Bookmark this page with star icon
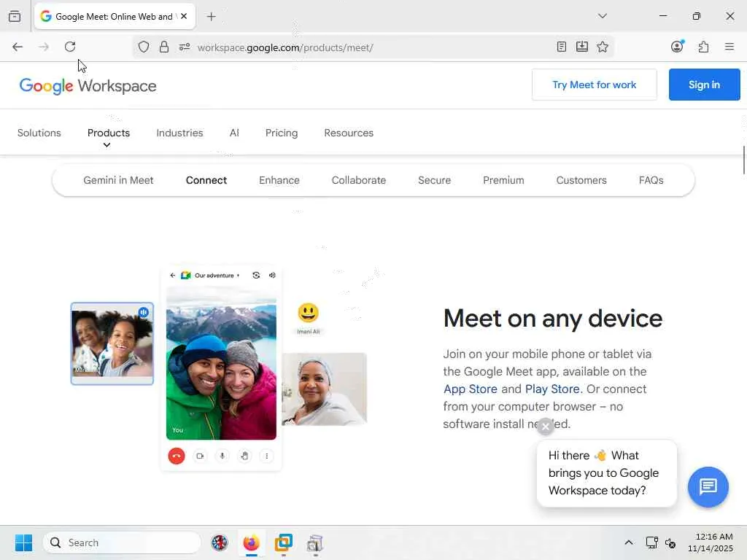Screen dimensions: 747x560 tap(602, 47)
